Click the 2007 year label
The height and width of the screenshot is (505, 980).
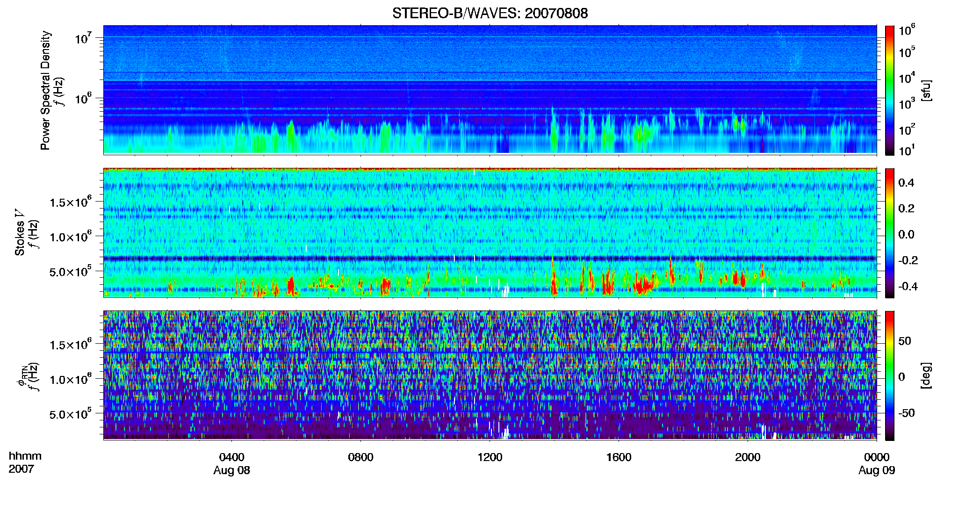click(x=22, y=469)
